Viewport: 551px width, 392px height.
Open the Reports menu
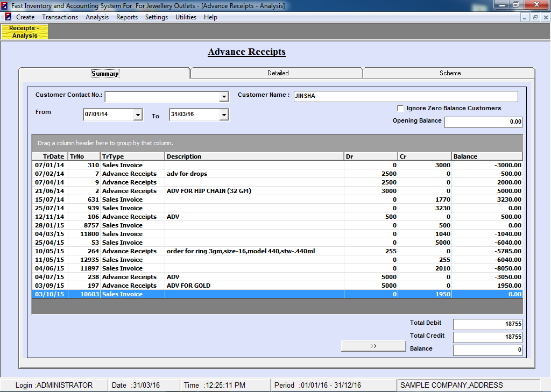(127, 17)
